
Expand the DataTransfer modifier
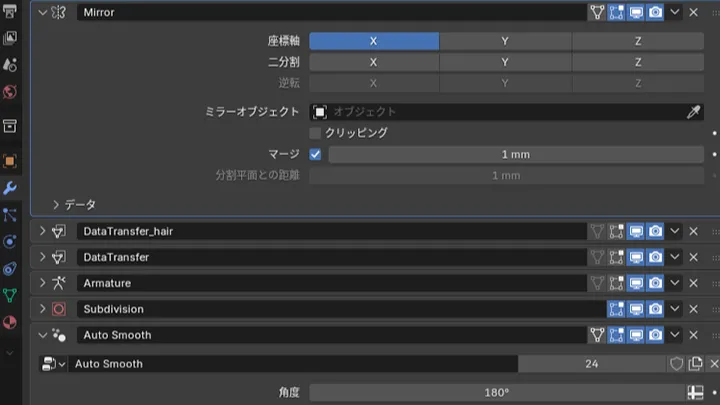point(43,257)
